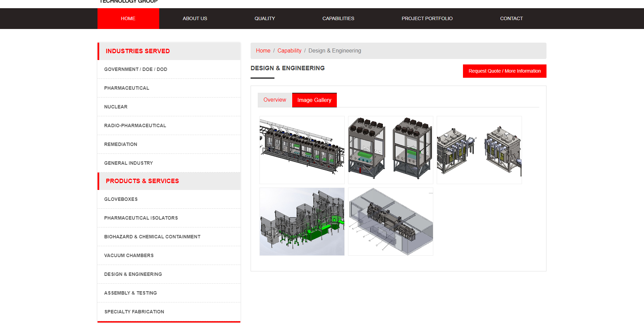Follow the Home breadcrumb link

click(263, 50)
